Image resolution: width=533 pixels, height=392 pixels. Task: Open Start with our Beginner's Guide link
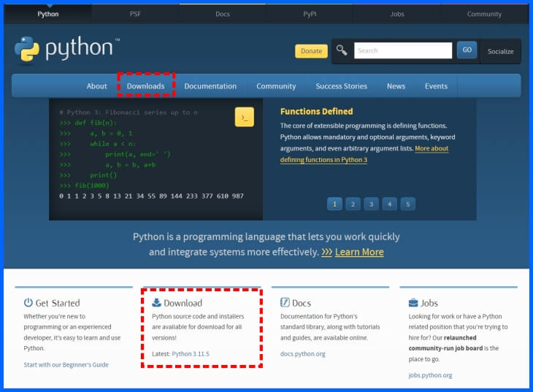pyautogui.click(x=66, y=365)
